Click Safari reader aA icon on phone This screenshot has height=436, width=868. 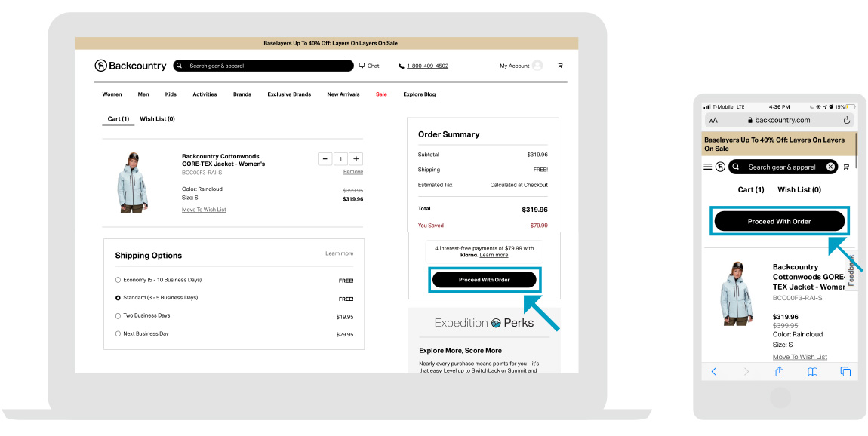coord(713,120)
